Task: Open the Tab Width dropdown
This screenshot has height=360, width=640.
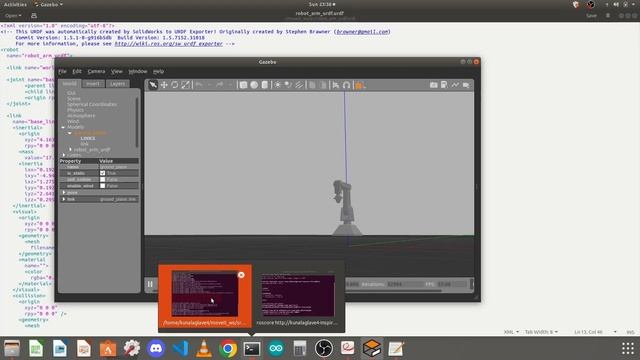Action: [x=541, y=332]
